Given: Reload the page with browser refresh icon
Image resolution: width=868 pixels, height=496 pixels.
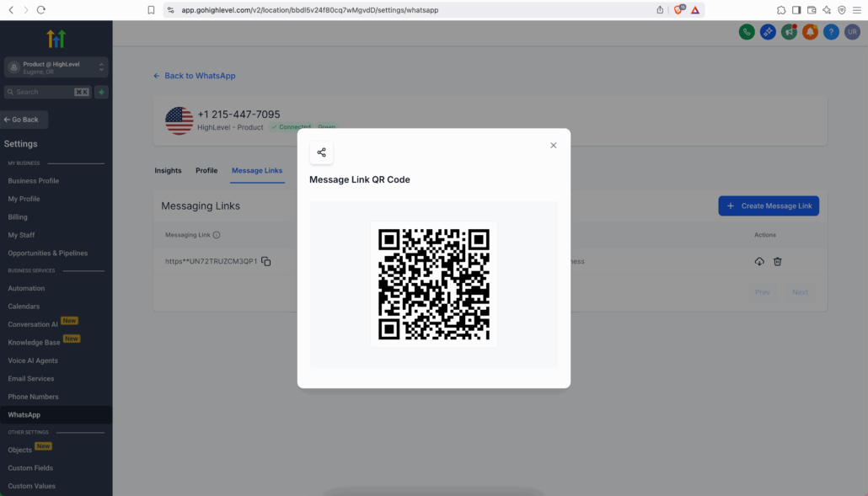Looking at the screenshot, I should click(41, 10).
